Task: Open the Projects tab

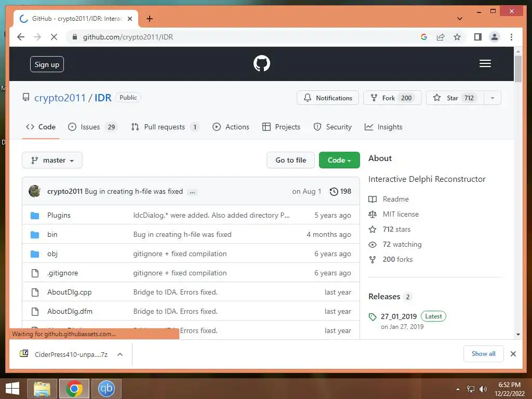Action: 281,127
